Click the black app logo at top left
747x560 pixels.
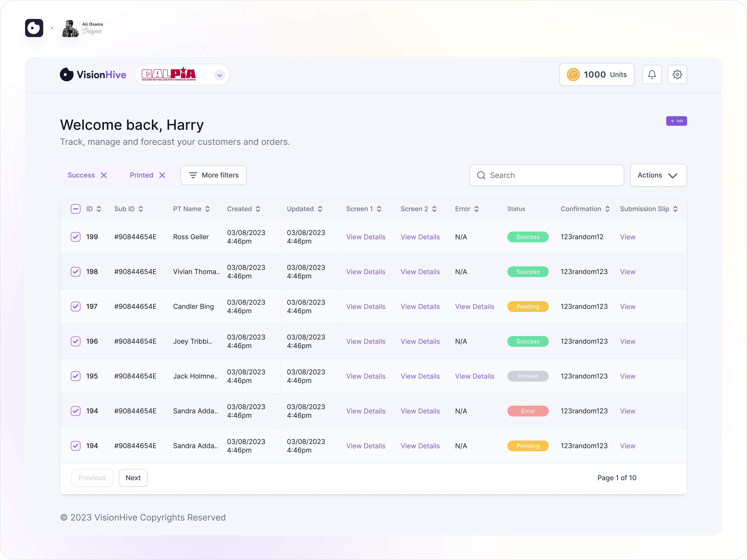[x=34, y=28]
